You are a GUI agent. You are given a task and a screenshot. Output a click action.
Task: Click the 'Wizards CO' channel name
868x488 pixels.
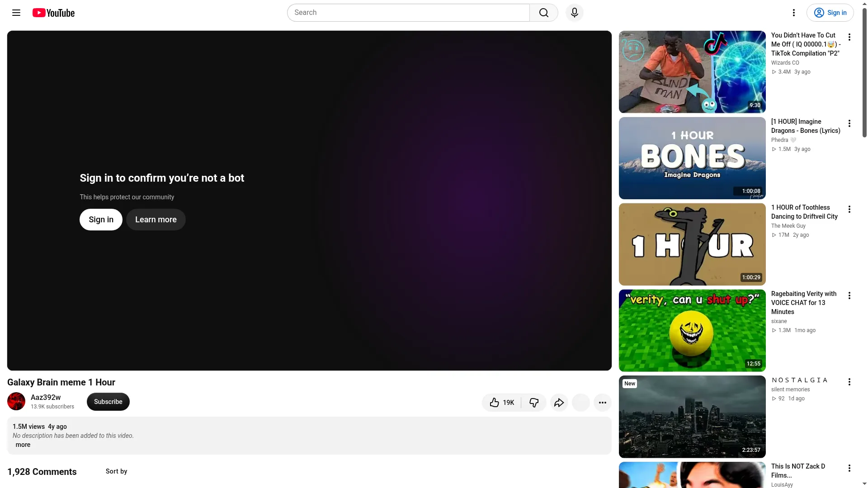pyautogui.click(x=785, y=63)
